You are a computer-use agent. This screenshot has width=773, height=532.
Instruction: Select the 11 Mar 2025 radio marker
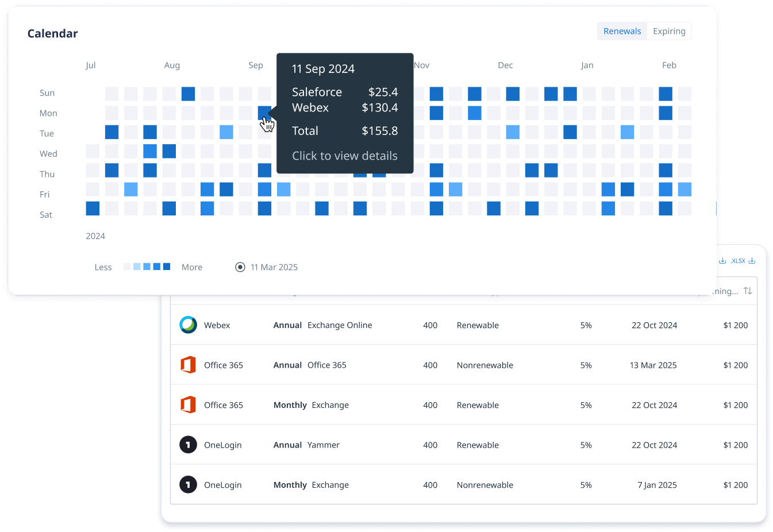pyautogui.click(x=240, y=267)
